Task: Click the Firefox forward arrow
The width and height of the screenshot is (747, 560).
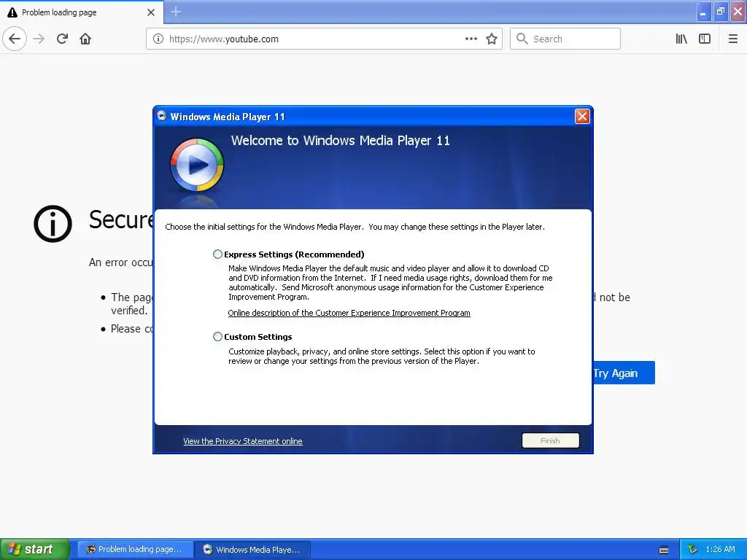Action: (39, 39)
